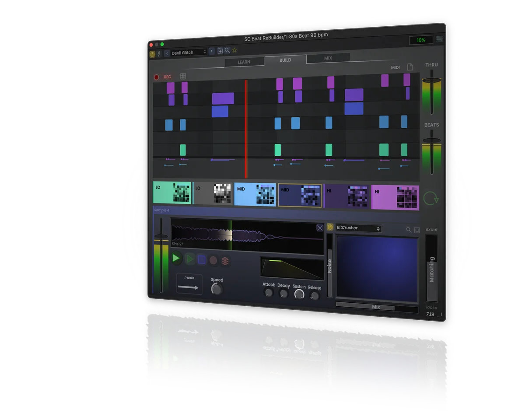The width and height of the screenshot is (525, 420).
Task: Toggle the BitCrusher effect power button
Action: [x=330, y=227]
